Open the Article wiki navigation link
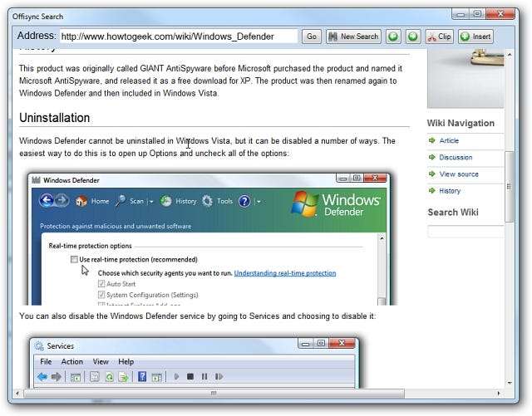This screenshot has height=416, width=532. tap(449, 140)
